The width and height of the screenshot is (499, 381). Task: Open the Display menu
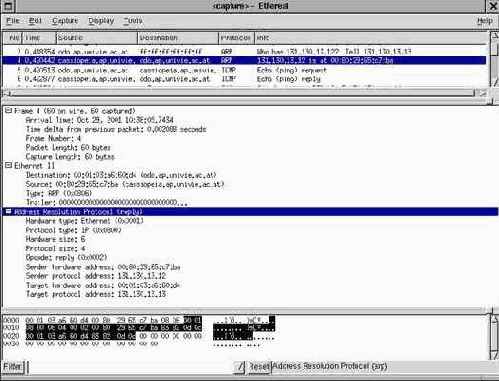pyautogui.click(x=101, y=21)
